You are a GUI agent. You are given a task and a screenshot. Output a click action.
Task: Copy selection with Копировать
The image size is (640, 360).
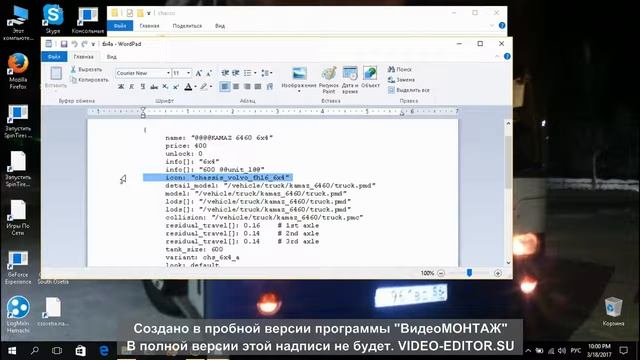point(89,80)
